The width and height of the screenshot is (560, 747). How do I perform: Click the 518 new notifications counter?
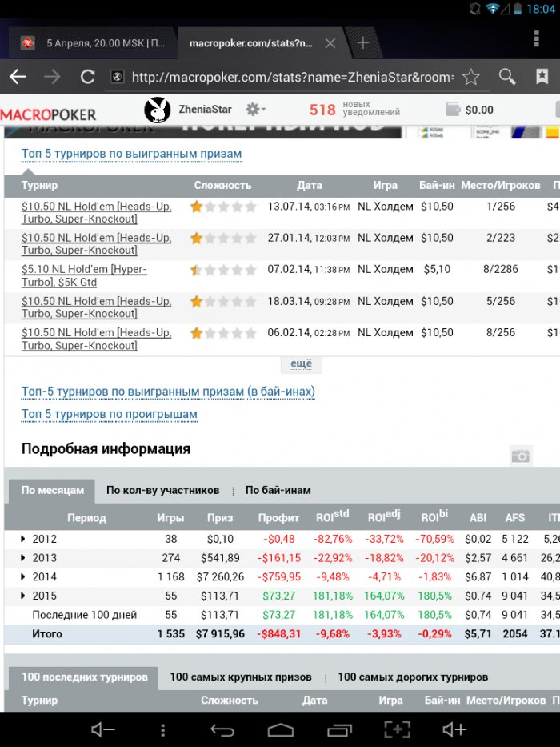[322, 110]
